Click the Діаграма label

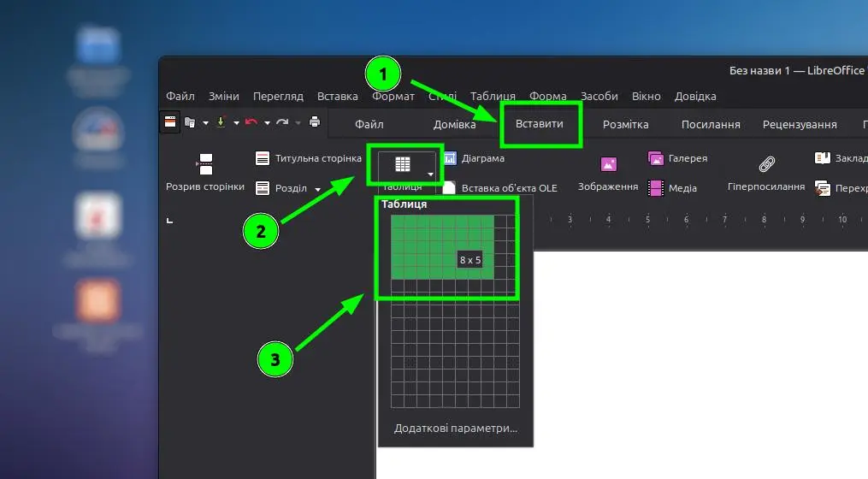click(x=482, y=158)
